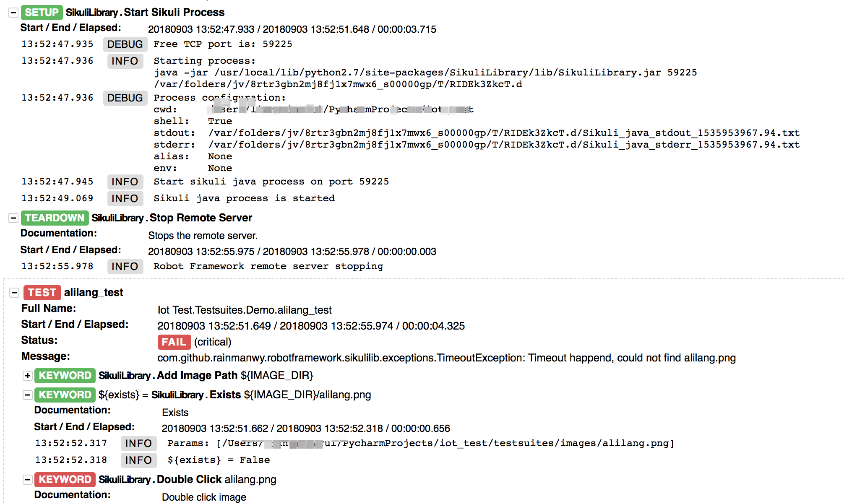This screenshot has width=844, height=504.
Task: Click the red FAIL status badge
Action: 174,342
